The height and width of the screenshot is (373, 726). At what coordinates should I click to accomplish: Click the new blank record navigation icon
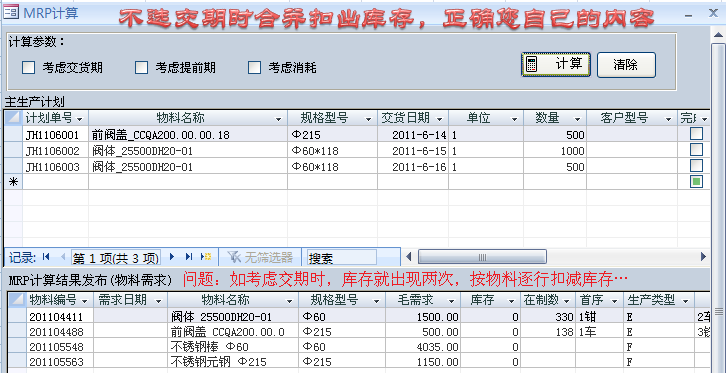coord(206,257)
